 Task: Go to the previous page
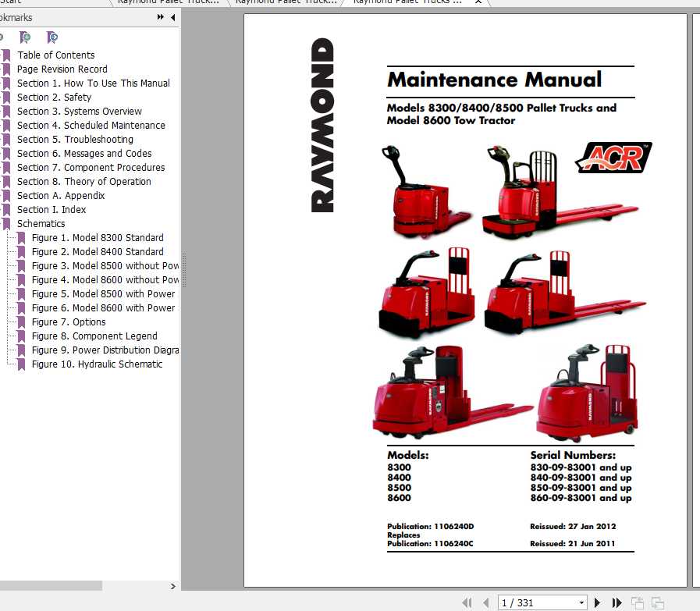point(486,603)
